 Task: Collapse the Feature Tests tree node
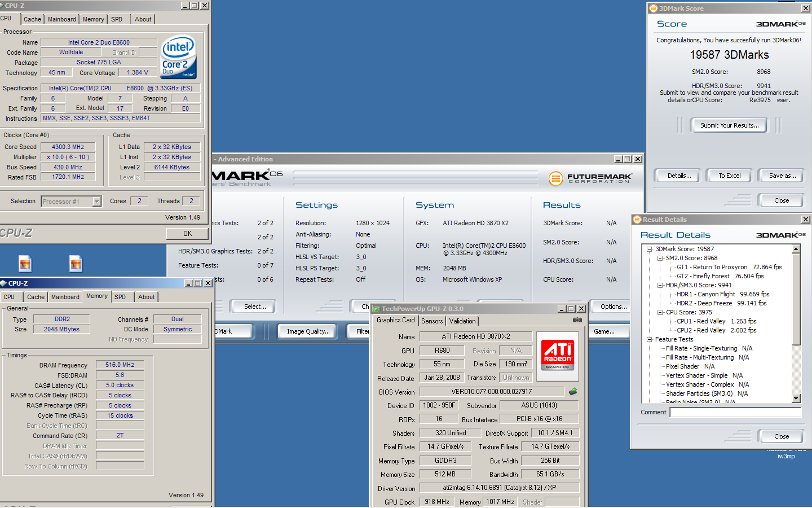[649, 339]
